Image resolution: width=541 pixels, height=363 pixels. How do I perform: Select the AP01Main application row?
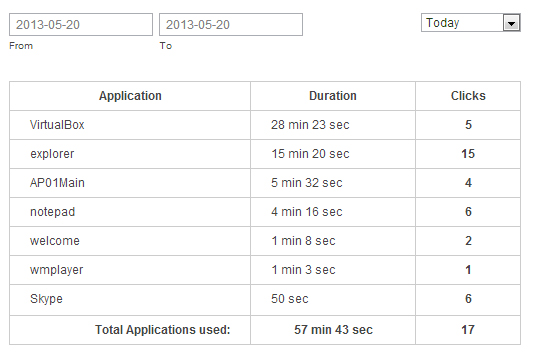265,183
